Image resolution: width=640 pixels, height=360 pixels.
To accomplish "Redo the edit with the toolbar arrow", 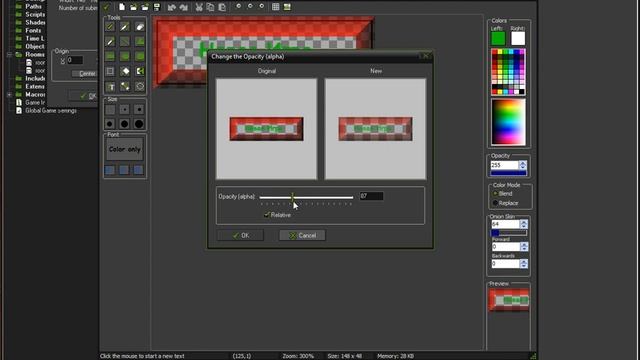I will click(x=184, y=7).
